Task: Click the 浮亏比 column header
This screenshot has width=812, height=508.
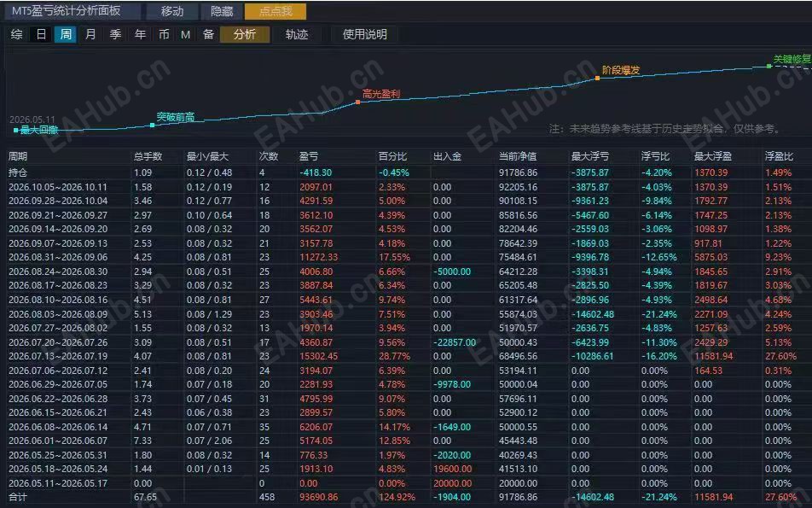Action: 656,156
